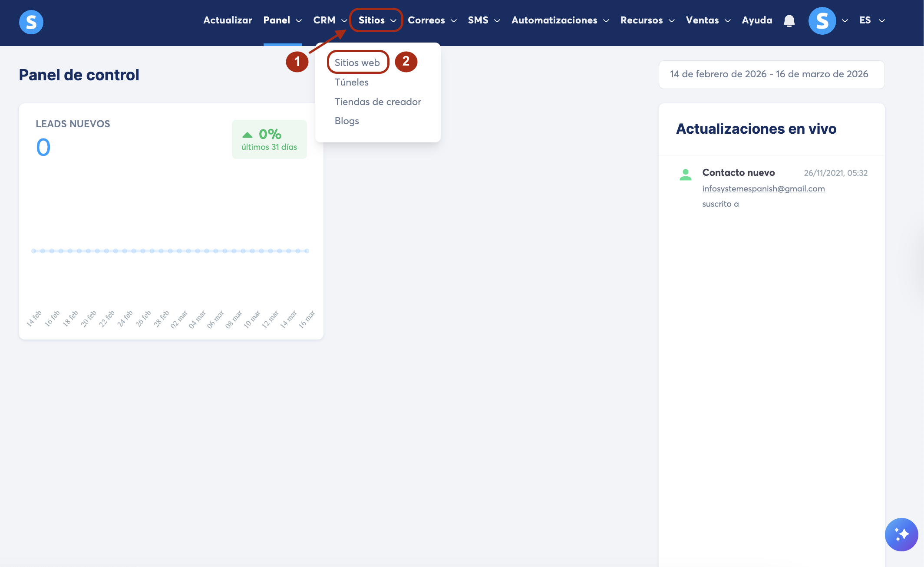This screenshot has width=924, height=567.
Task: Select Tiendas de creador option
Action: tap(378, 102)
